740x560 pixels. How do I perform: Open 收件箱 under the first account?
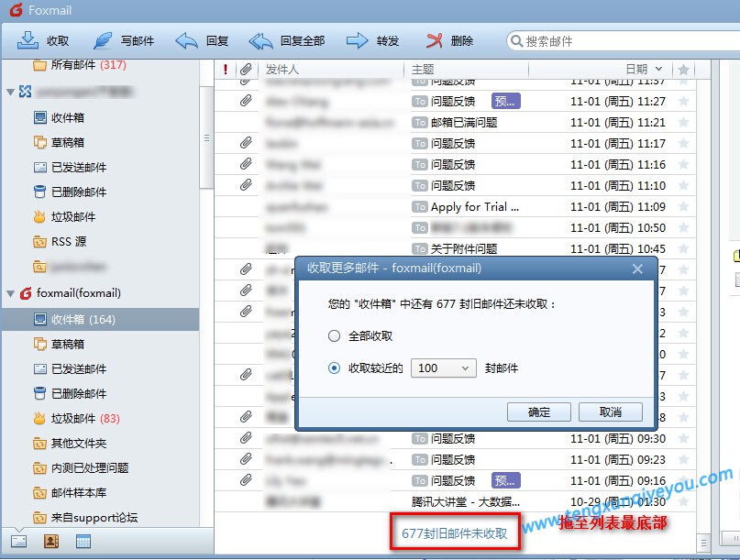point(59,117)
